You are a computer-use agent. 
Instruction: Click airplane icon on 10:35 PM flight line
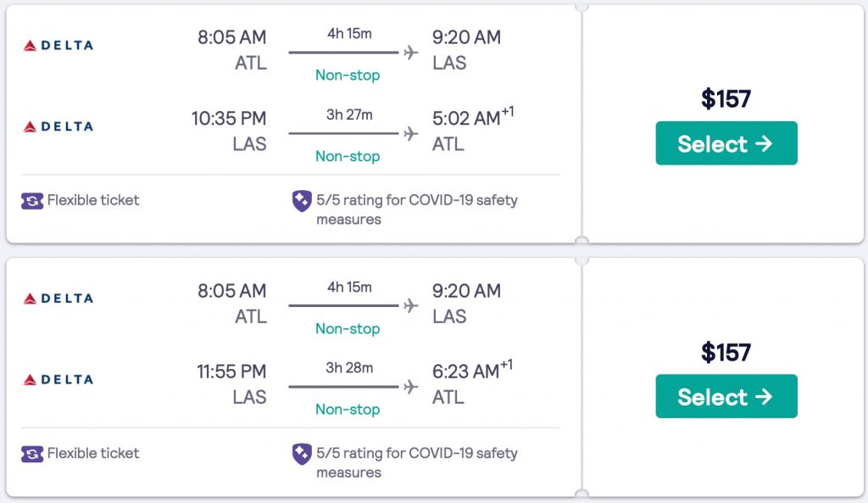(x=411, y=134)
